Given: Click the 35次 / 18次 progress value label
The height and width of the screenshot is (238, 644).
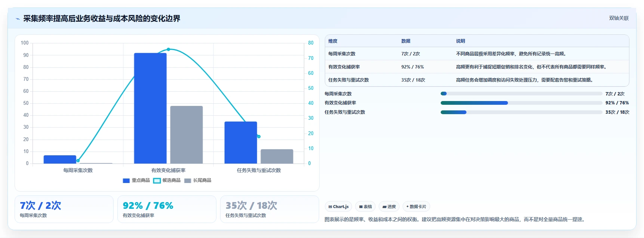Looking at the screenshot, I should [x=617, y=112].
